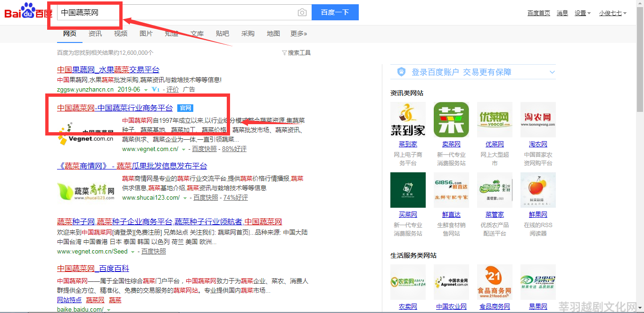Click the 卖菜网 green logo

point(451,119)
